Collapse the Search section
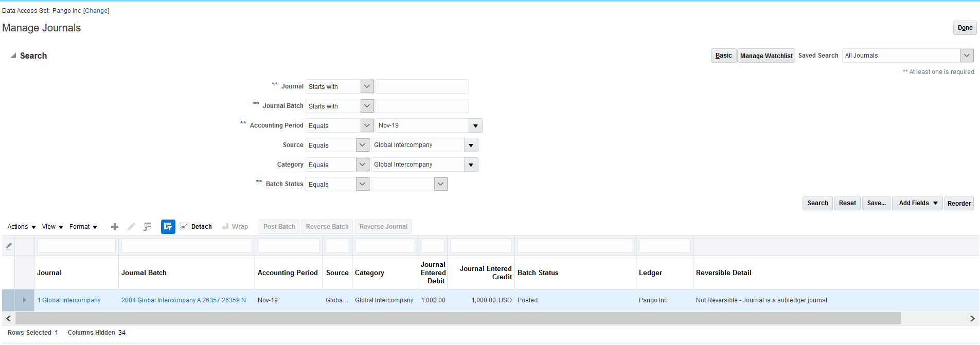This screenshot has height=345, width=980. [x=13, y=56]
